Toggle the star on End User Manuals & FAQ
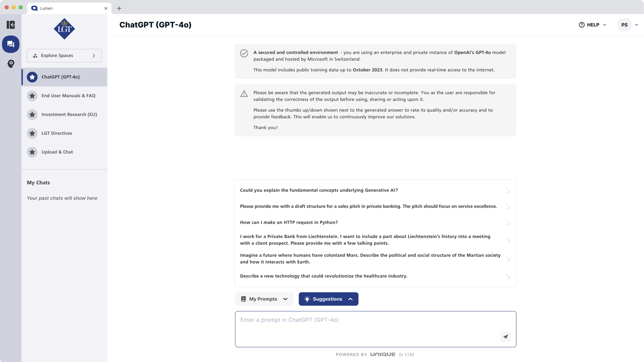 click(x=32, y=96)
